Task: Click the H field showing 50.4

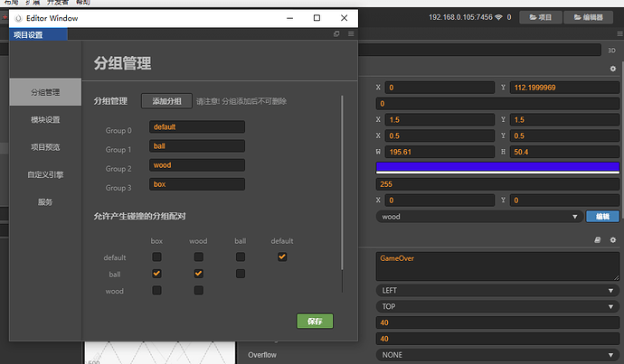Action: click(564, 152)
